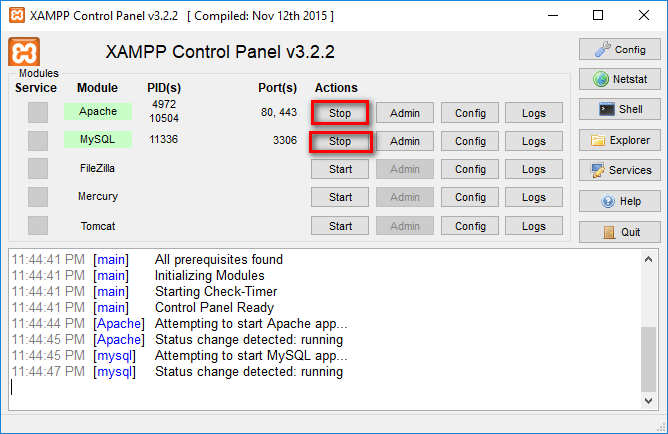
Task: Stop the Apache module
Action: coord(340,113)
